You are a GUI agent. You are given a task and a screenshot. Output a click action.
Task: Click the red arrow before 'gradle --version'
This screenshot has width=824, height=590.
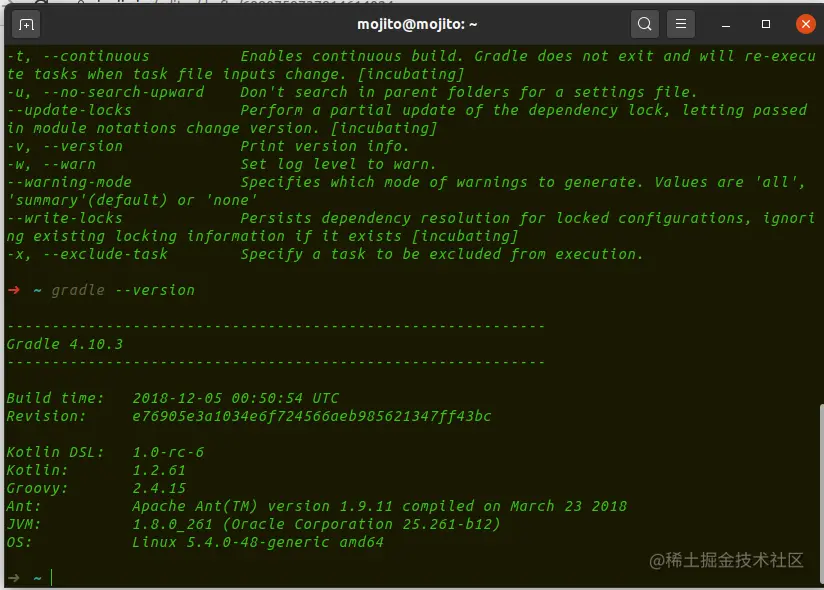pyautogui.click(x=14, y=290)
